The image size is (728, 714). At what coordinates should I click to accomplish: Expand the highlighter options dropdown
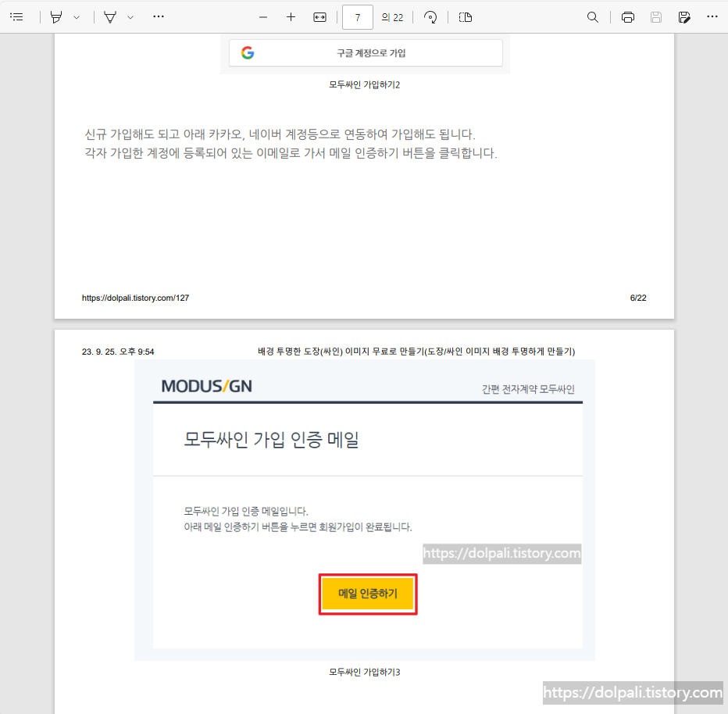point(77,18)
